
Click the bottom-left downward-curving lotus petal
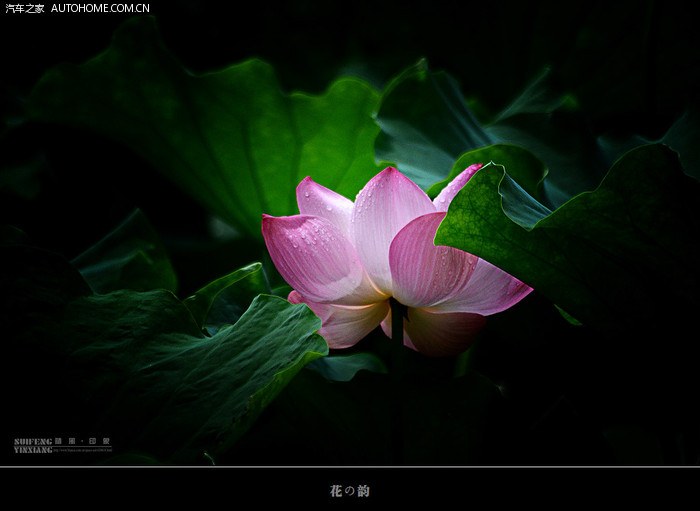coord(345,322)
